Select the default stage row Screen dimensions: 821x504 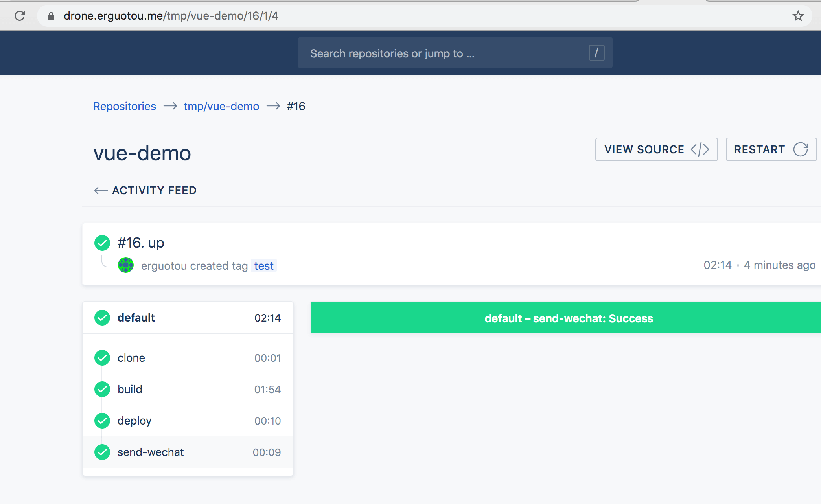(x=188, y=318)
